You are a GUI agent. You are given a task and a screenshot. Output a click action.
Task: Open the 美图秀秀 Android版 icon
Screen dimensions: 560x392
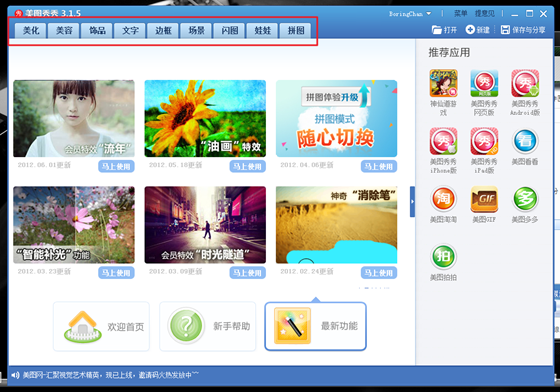[525, 83]
